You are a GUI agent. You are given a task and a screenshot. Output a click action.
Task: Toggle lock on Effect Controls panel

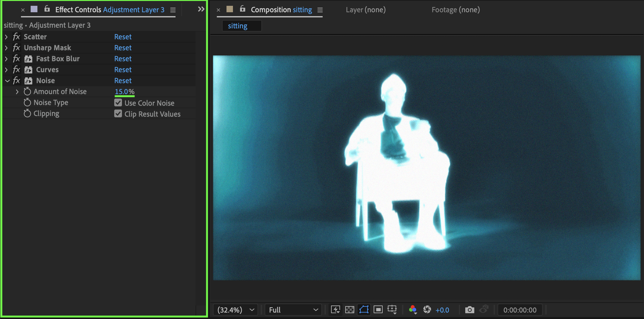pyautogui.click(x=47, y=9)
